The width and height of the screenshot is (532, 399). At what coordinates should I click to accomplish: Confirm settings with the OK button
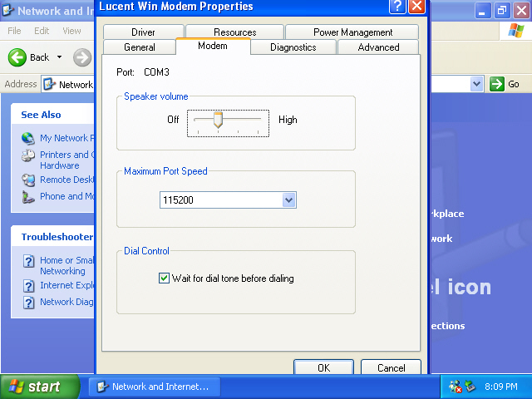pyautogui.click(x=323, y=367)
